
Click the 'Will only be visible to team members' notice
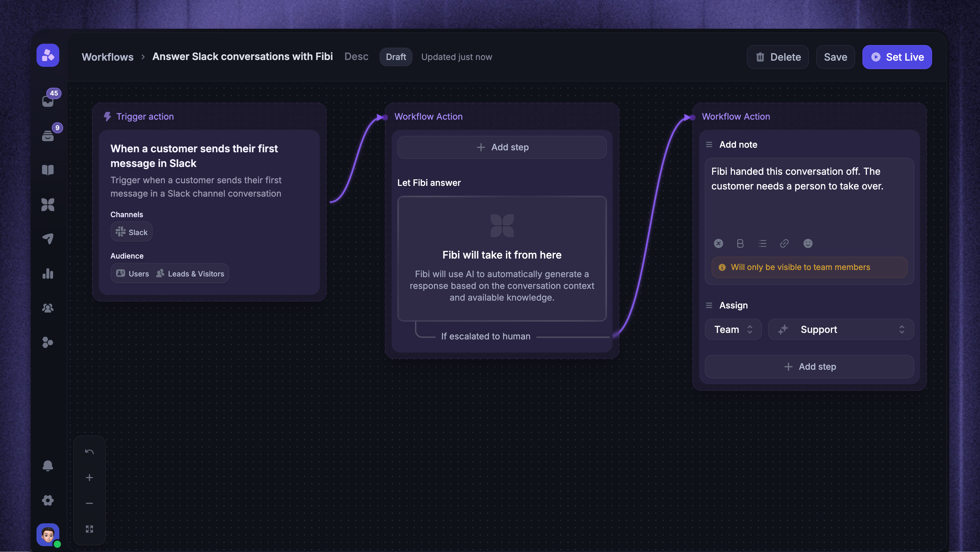coord(810,267)
